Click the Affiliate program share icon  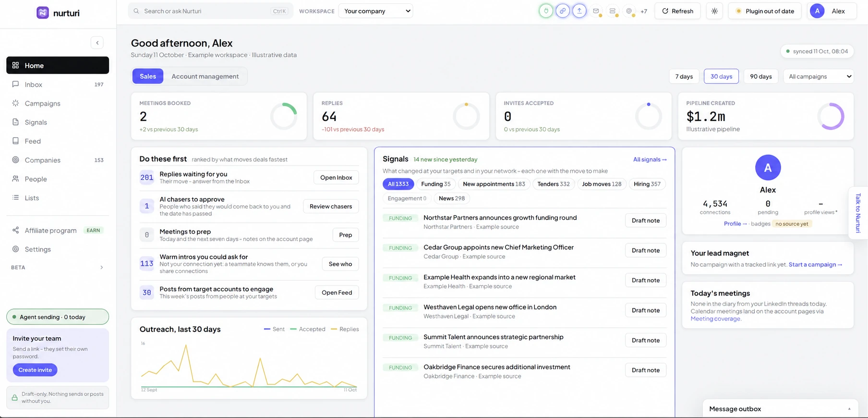click(x=15, y=230)
